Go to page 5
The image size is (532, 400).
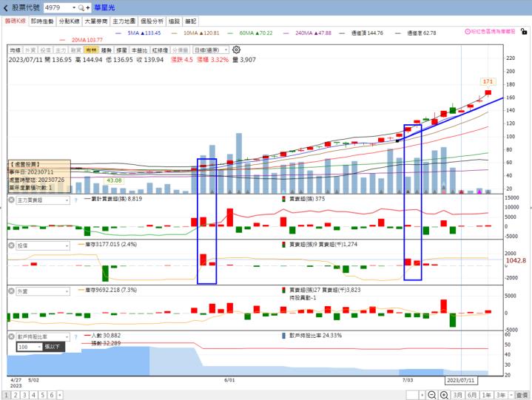pos(43,395)
